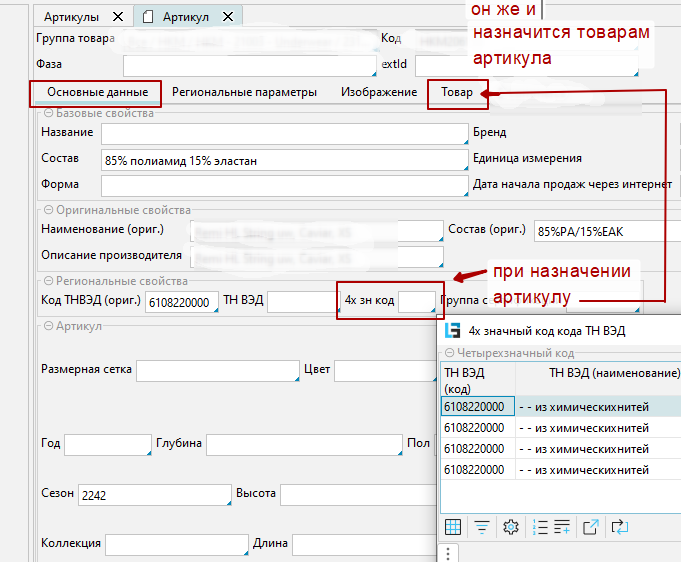Open the filter icon in popup toolbar
This screenshot has height=562, width=681.
[x=482, y=527]
